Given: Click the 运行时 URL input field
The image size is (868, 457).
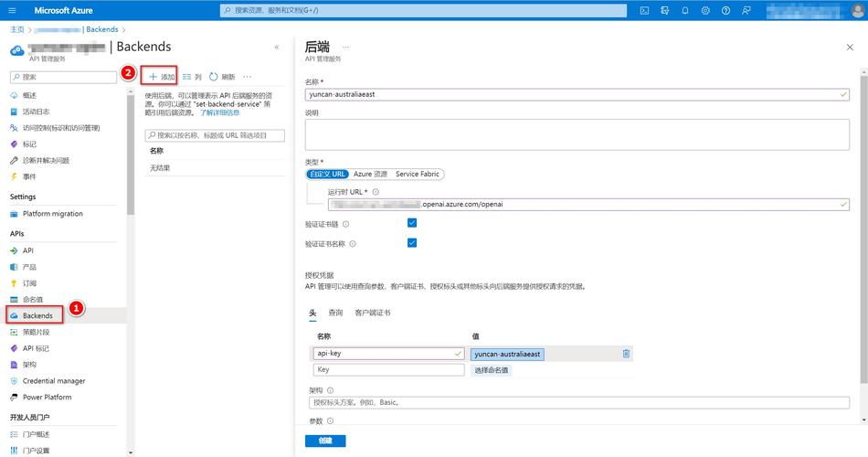Looking at the screenshot, I should pyautogui.click(x=588, y=204).
